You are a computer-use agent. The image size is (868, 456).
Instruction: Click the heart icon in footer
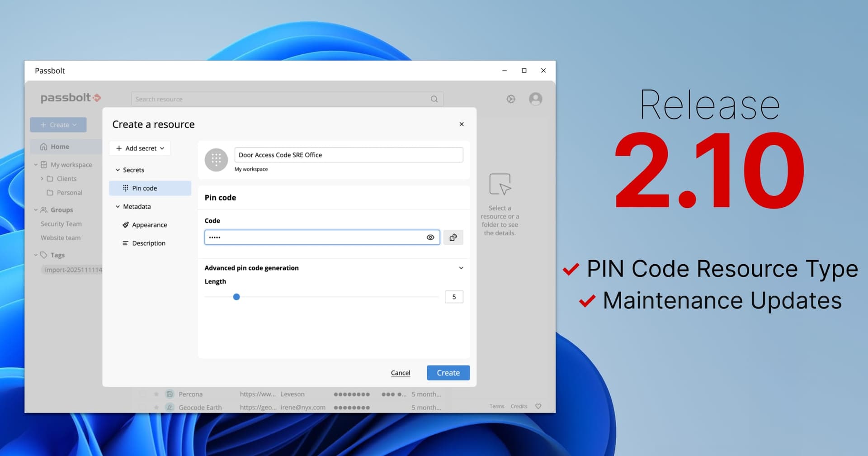pos(538,406)
